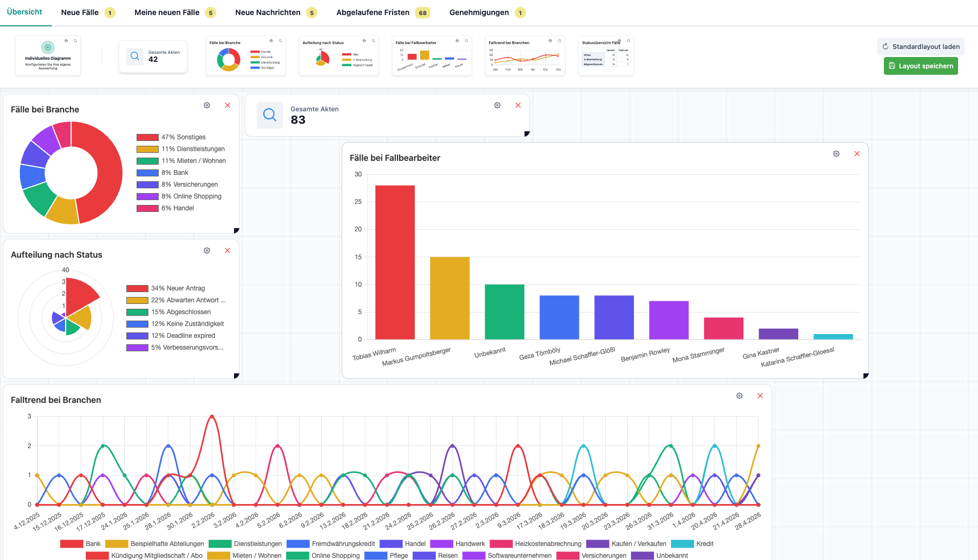
Task: Open settings of Aufteilung nach Status widget
Action: [207, 251]
